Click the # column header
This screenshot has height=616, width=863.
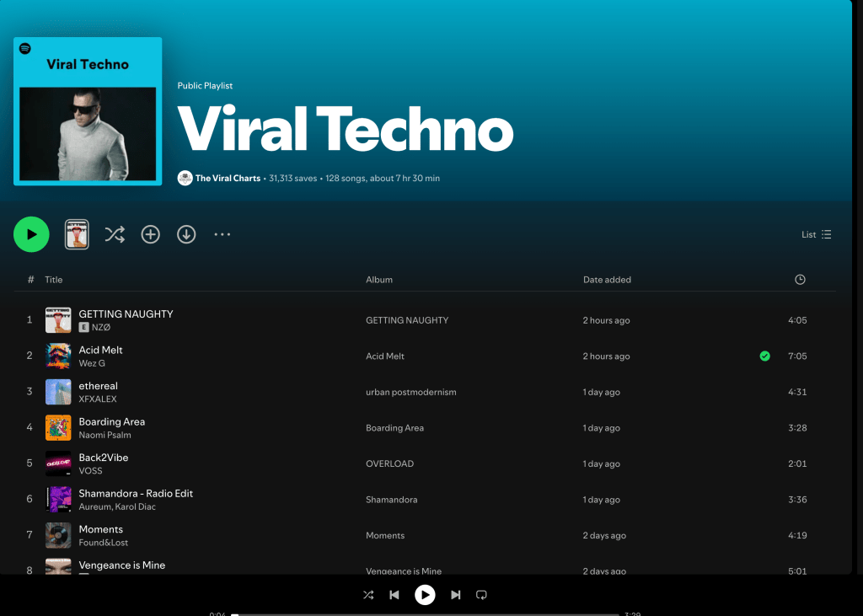click(30, 280)
